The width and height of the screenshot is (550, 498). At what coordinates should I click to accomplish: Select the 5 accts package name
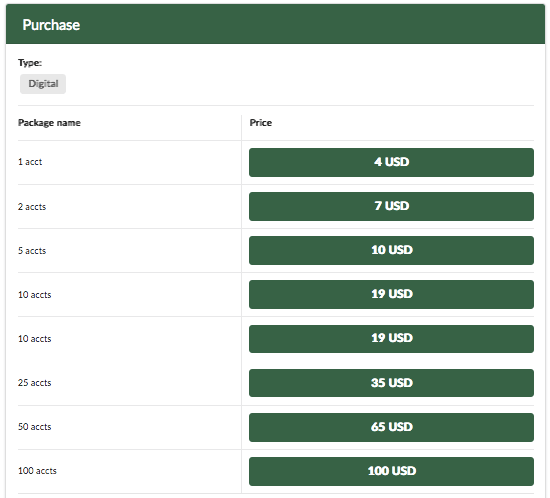[32, 251]
